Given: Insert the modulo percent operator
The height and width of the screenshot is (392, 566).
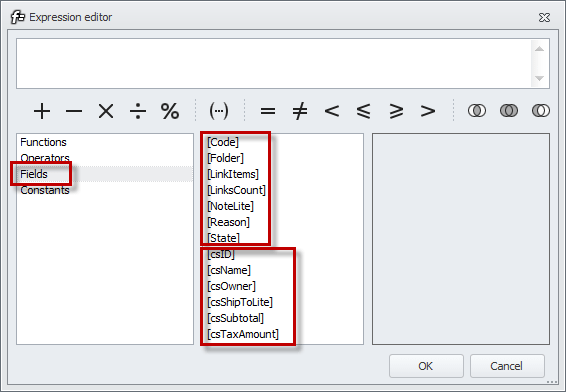Looking at the screenshot, I should 170,111.
